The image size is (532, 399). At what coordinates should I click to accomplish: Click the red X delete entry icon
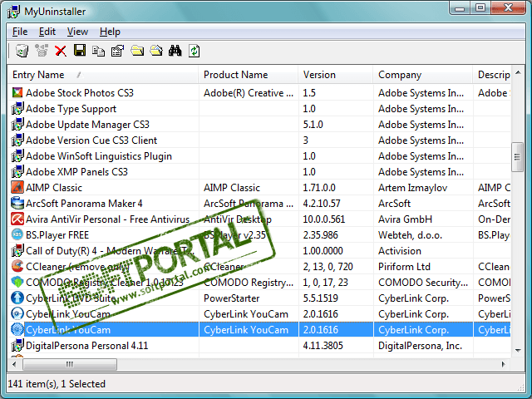point(61,51)
